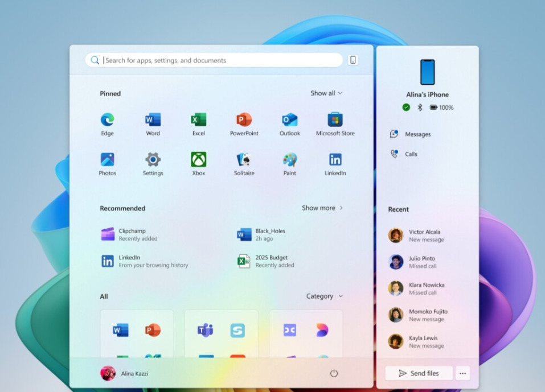
Task: Open the Photos pinned app
Action: 108,164
